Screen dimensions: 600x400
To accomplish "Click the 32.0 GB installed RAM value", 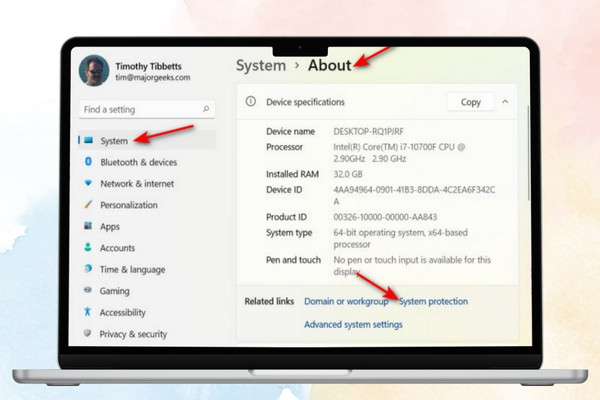I will (x=348, y=174).
